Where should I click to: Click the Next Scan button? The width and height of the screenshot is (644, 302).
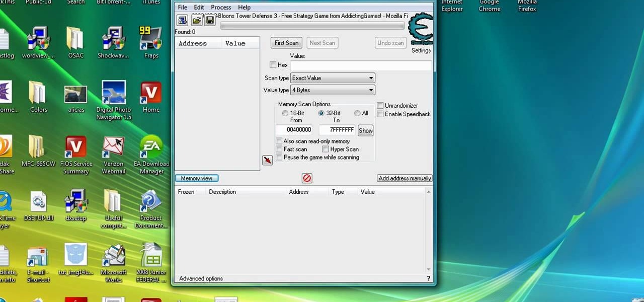(x=322, y=43)
